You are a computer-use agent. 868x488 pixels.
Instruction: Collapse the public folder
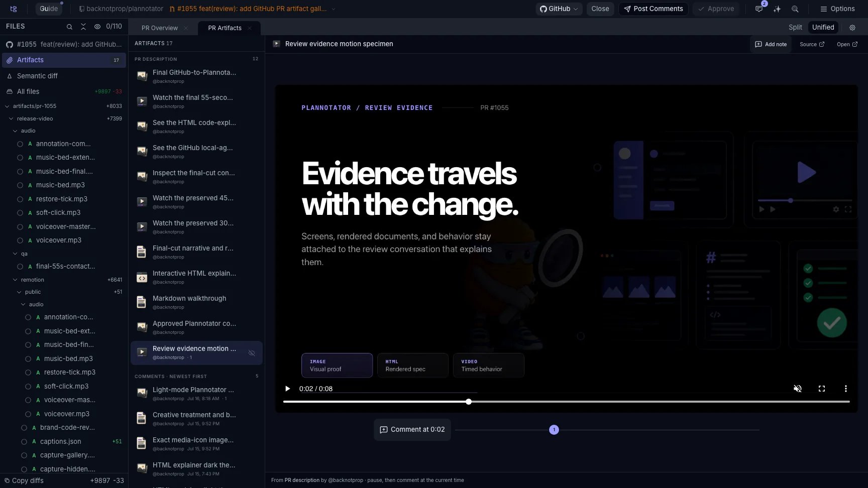coord(19,292)
